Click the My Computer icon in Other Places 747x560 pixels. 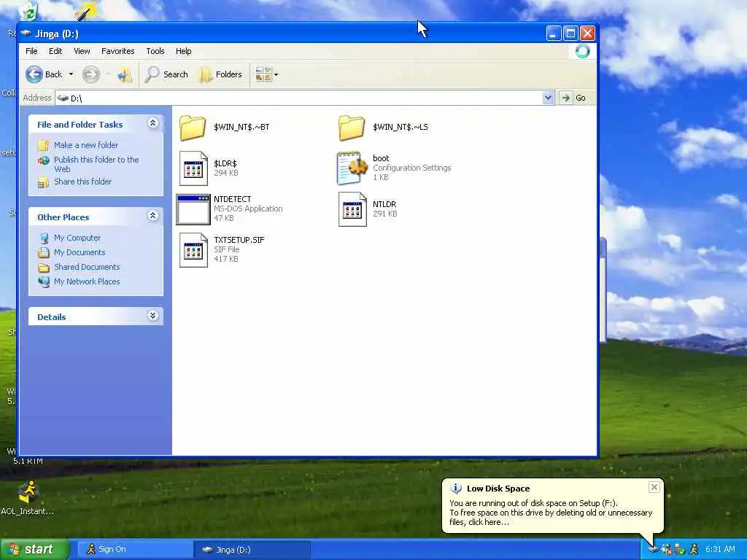point(44,238)
